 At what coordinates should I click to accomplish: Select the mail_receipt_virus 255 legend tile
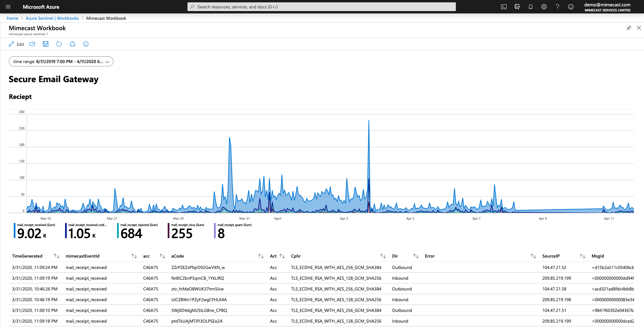pyautogui.click(x=186, y=231)
